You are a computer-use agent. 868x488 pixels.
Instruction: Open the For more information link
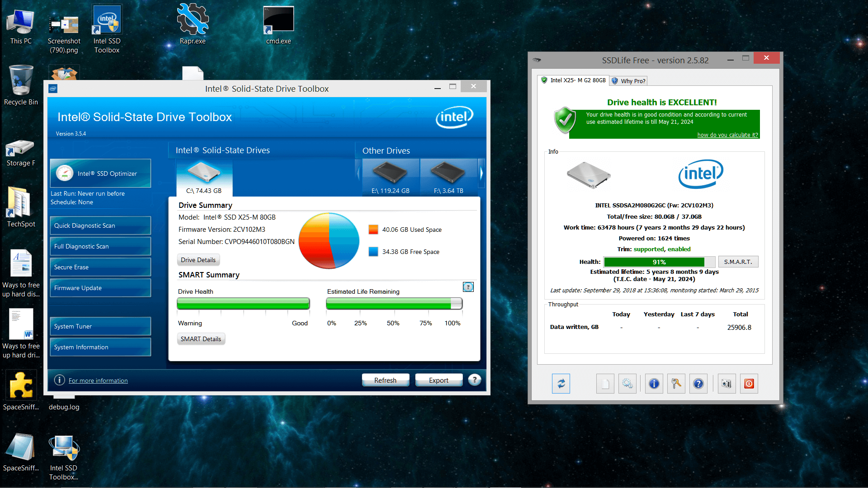(x=98, y=380)
